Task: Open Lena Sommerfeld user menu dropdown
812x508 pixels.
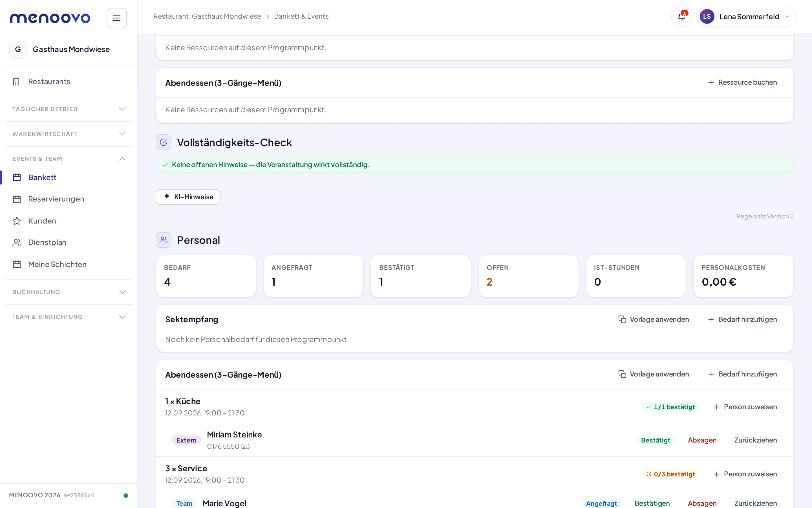Action: click(746, 16)
